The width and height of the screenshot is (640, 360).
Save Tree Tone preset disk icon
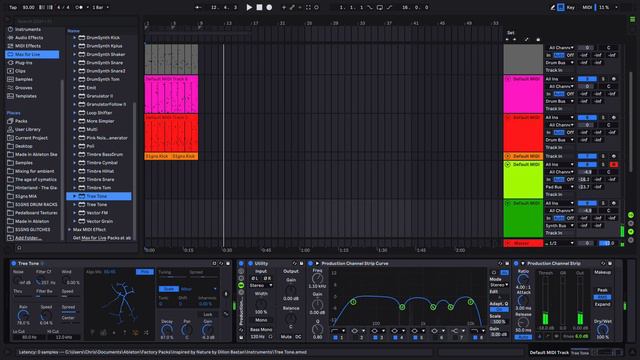[228, 264]
